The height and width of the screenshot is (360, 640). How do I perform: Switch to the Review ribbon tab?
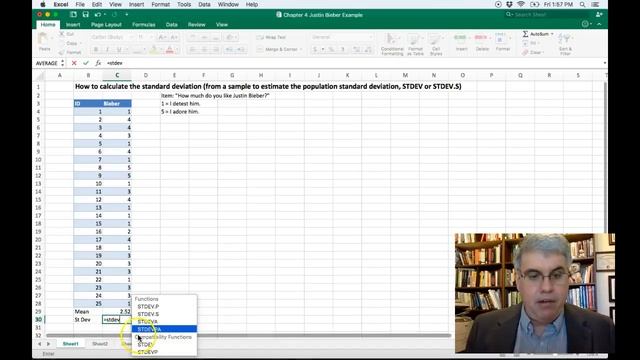197,24
